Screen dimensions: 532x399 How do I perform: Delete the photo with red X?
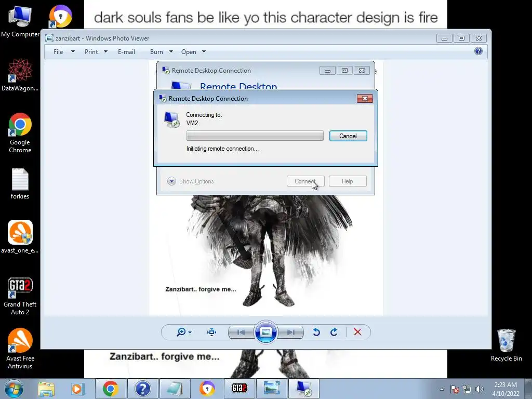(357, 332)
